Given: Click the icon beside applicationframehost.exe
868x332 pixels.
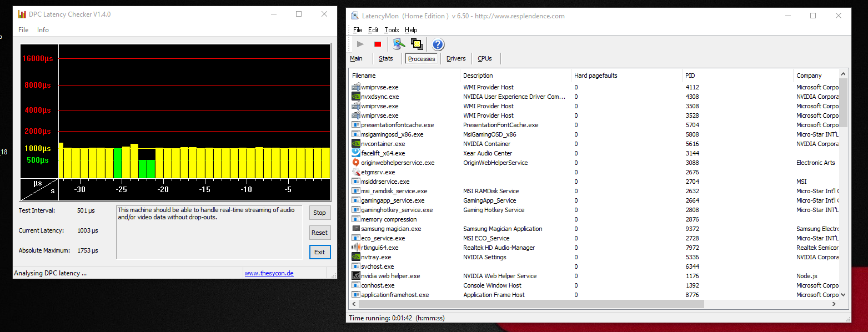Looking at the screenshot, I should [356, 294].
